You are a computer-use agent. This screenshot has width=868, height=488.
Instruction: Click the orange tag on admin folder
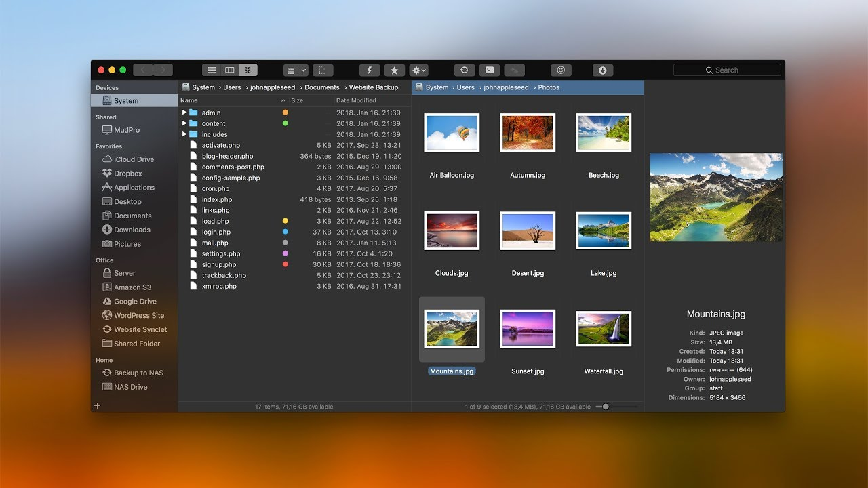tap(285, 113)
